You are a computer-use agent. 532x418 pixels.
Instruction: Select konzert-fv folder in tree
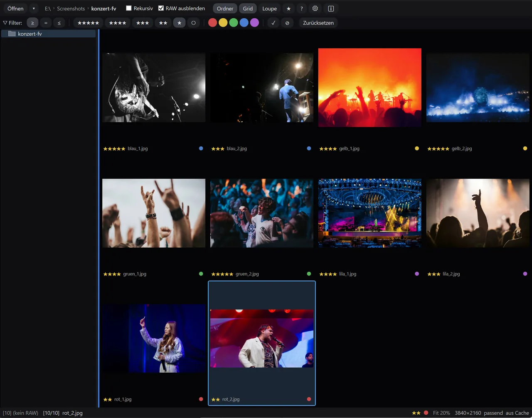click(x=48, y=34)
